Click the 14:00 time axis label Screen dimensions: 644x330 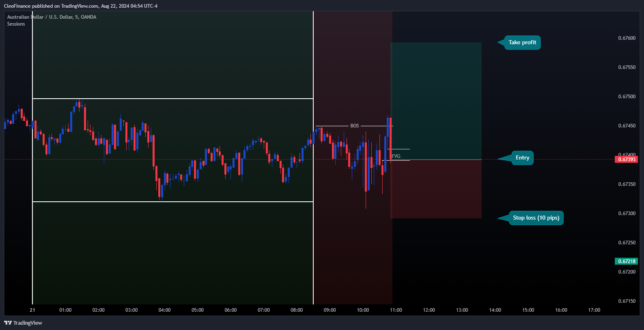495,310
